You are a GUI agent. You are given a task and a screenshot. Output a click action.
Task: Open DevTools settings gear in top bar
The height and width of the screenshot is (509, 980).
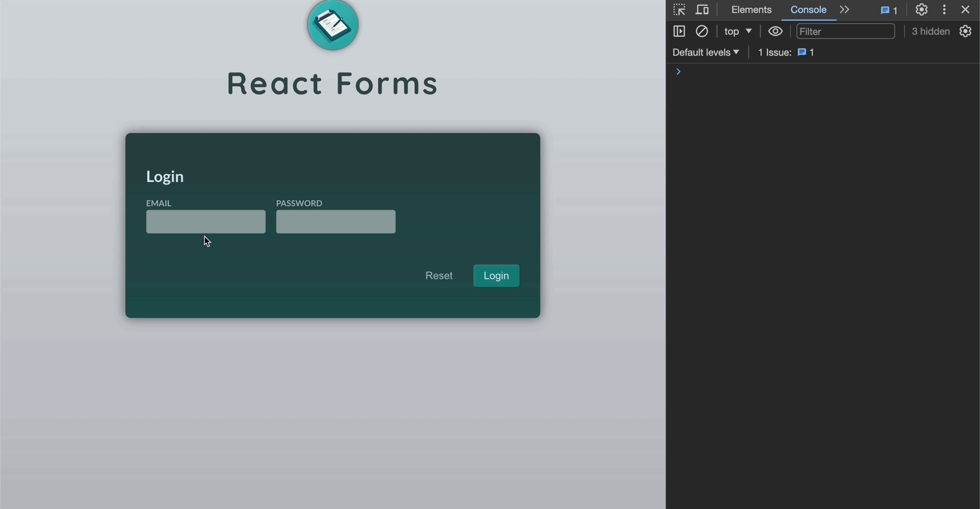(x=921, y=10)
